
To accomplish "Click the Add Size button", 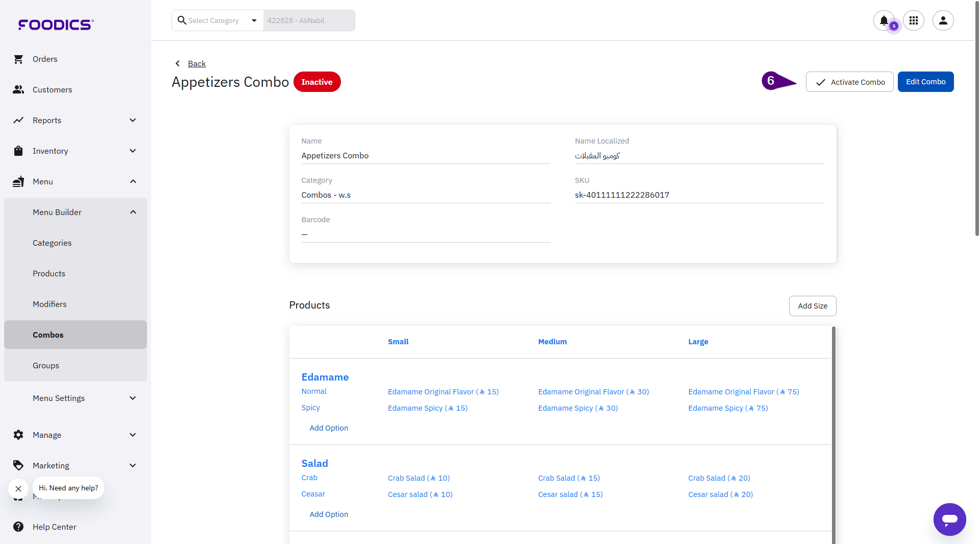I will point(812,306).
